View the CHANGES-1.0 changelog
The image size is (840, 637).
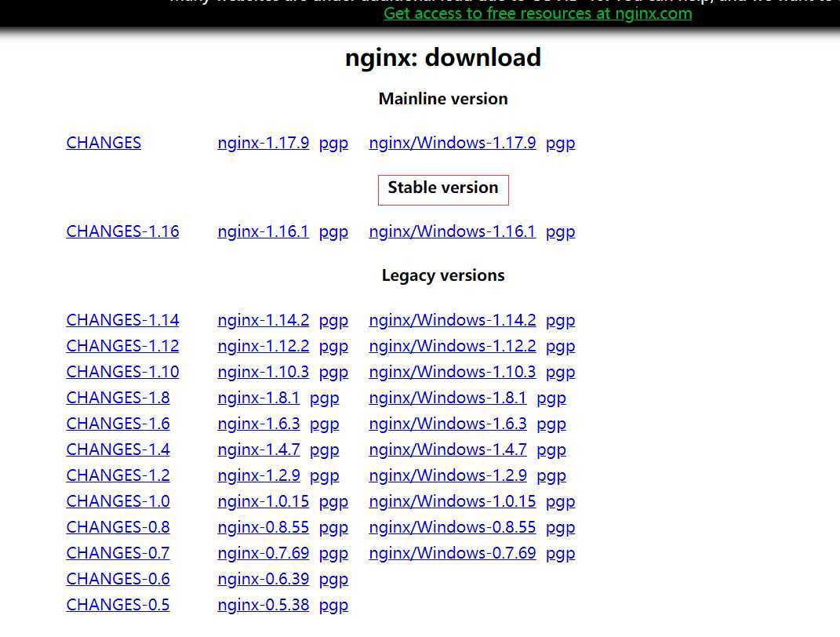click(118, 501)
